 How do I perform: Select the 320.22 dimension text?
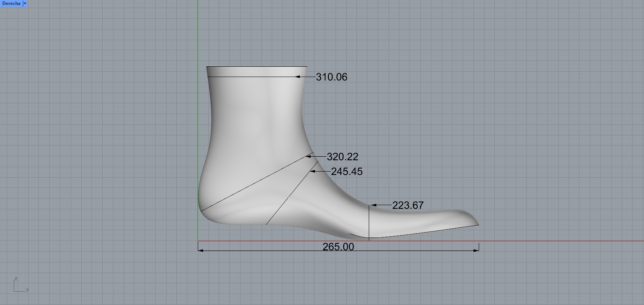tap(342, 157)
